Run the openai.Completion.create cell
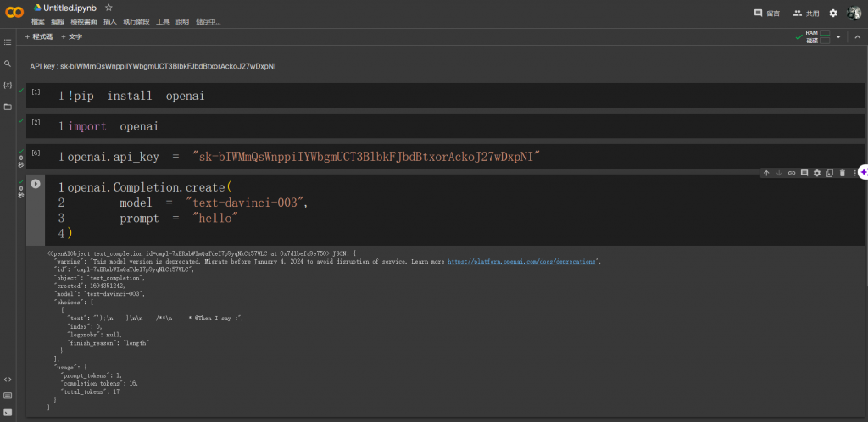Viewport: 868px width, 422px height. (36, 184)
